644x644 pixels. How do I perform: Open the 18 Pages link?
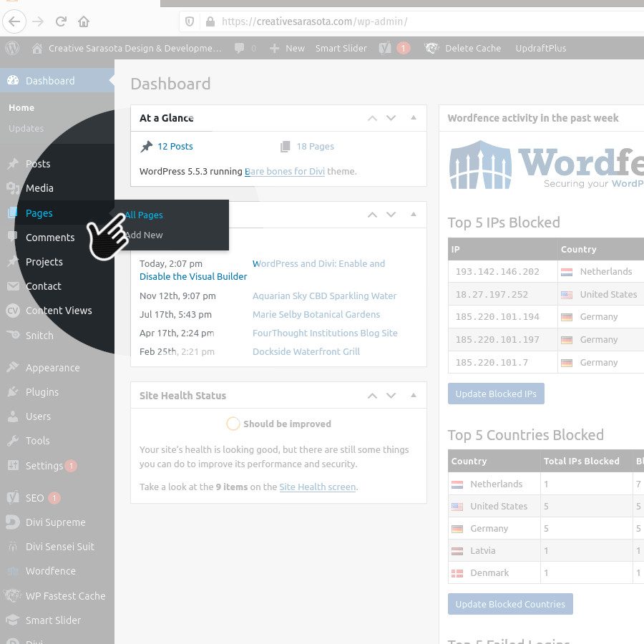[315, 146]
